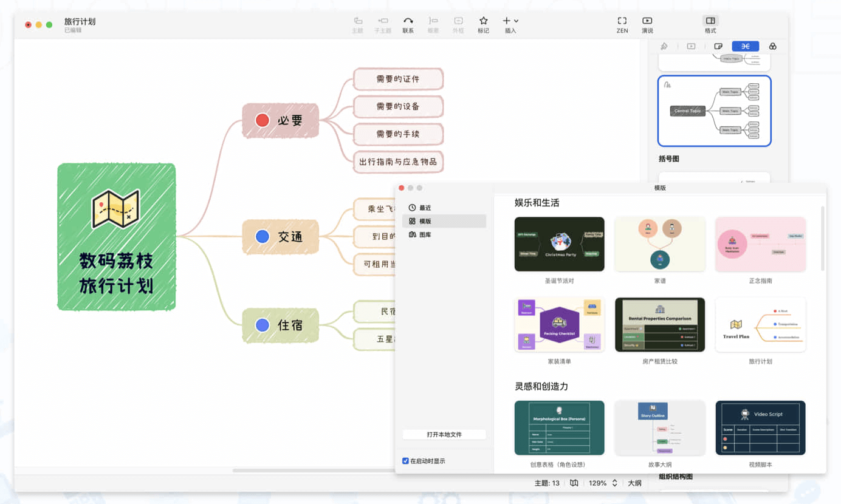
Task: Open the sticky note tab in format panel
Action: click(718, 46)
